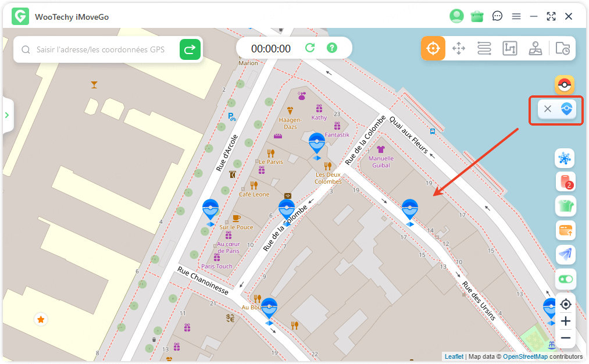Select the teleport mode target icon
Image resolution: width=589 pixels, height=364 pixels.
click(433, 48)
